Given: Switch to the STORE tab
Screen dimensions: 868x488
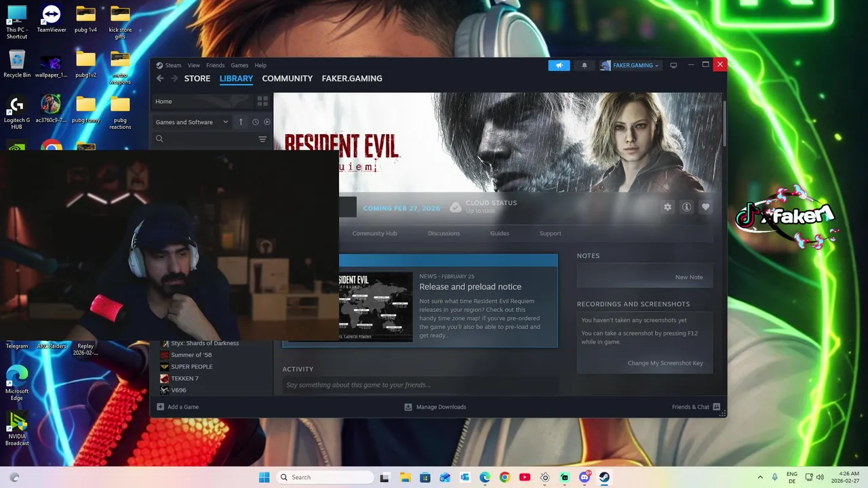Looking at the screenshot, I should (x=197, y=79).
